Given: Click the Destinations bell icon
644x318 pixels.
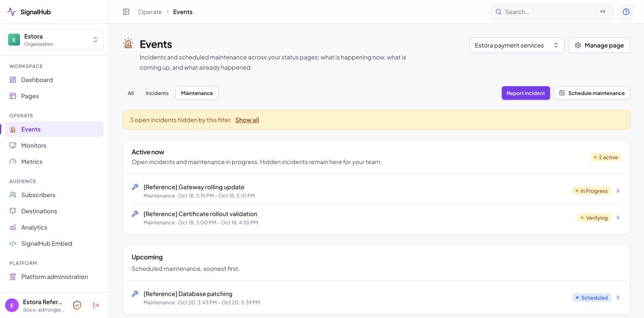Looking at the screenshot, I should pos(13,211).
